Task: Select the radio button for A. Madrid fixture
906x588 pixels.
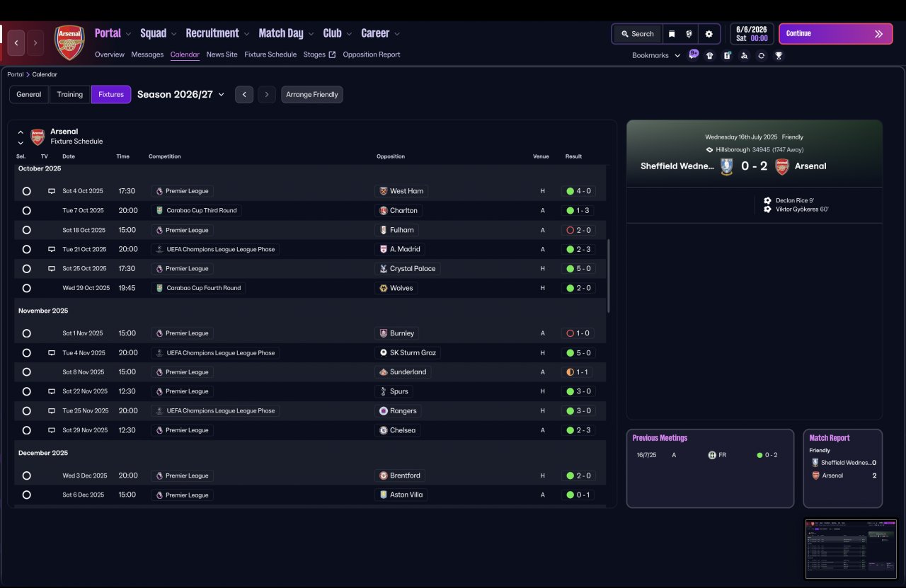Action: [x=26, y=249]
